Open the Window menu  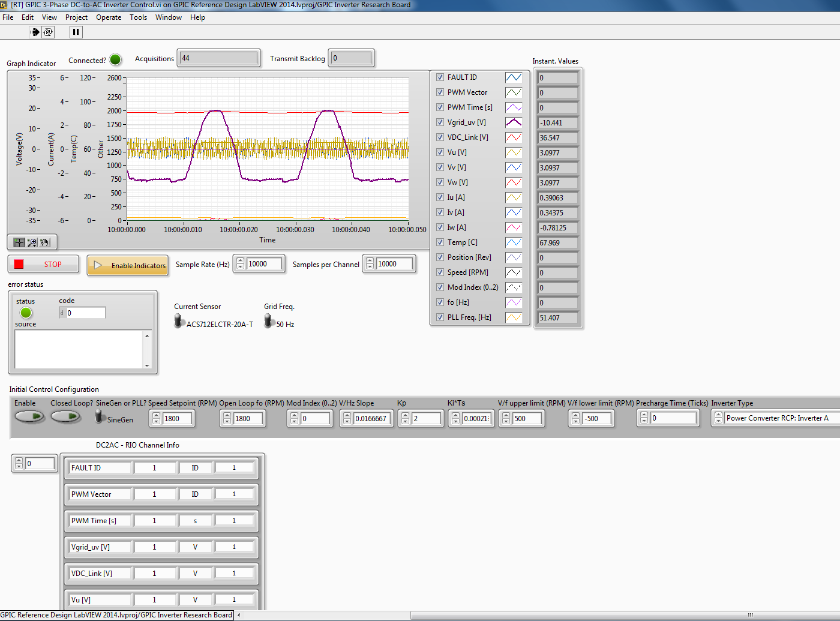coord(169,17)
